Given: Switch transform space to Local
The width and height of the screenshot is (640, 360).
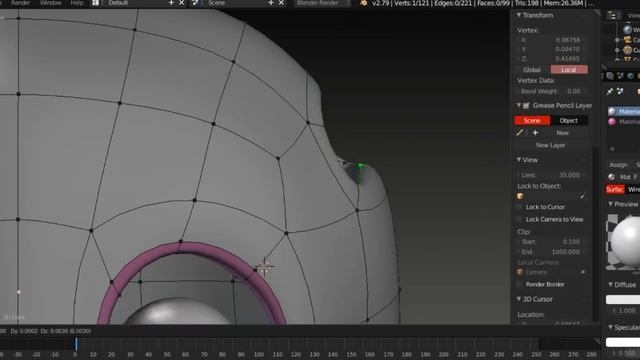Looking at the screenshot, I should click(x=569, y=70).
